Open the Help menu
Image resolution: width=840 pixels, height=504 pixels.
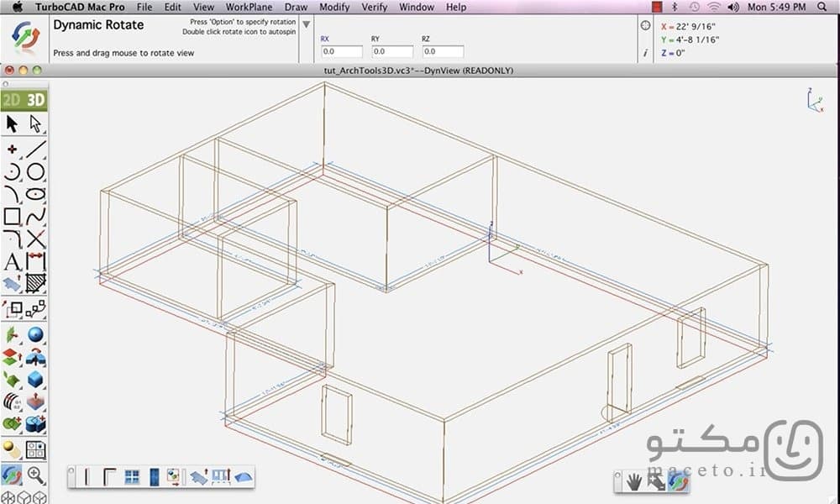point(456,7)
